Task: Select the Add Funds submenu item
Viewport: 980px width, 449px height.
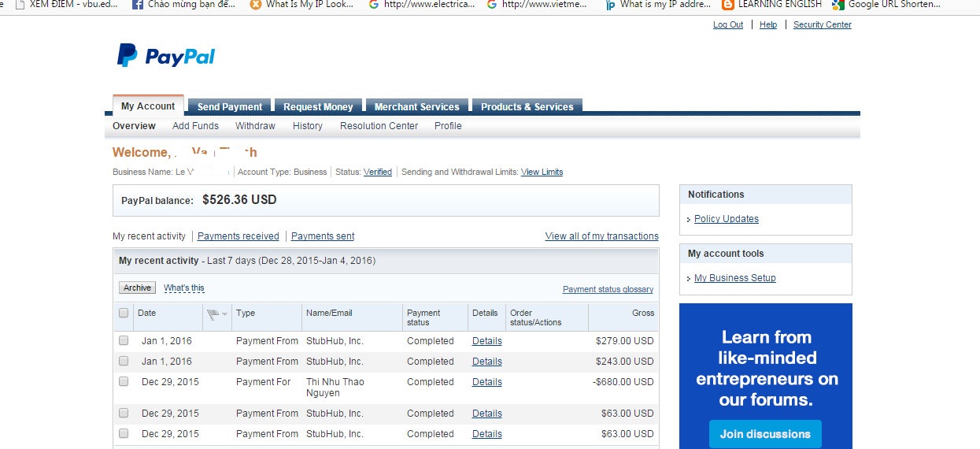Action: 195,126
